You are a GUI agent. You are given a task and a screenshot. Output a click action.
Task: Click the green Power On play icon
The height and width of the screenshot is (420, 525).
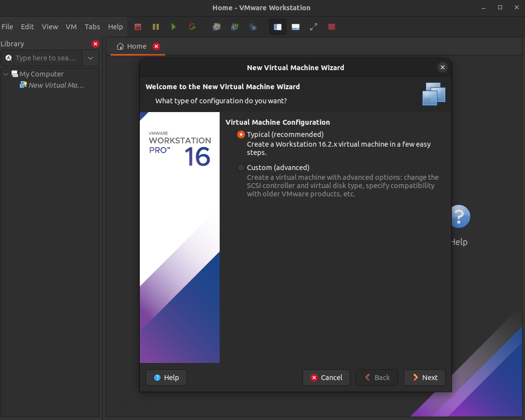(173, 27)
